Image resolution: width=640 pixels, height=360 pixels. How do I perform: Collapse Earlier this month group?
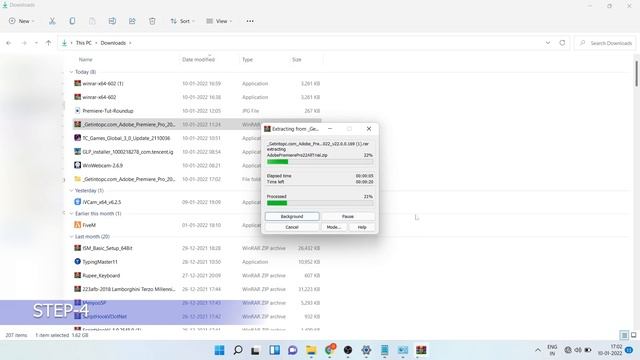[x=71, y=213]
